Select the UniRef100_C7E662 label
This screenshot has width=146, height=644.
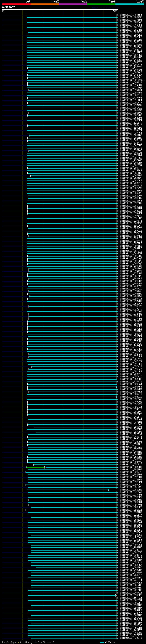pyautogui.click(x=131, y=480)
